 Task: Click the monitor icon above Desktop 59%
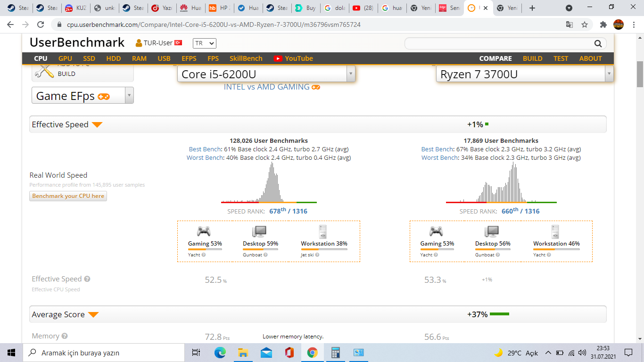click(259, 231)
